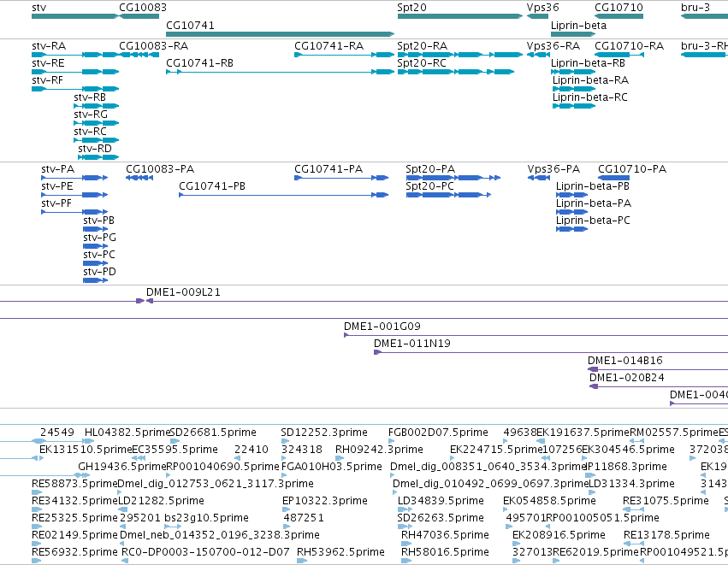The image size is (728, 565).
Task: Select the stv gene bar
Action: click(x=75, y=16)
